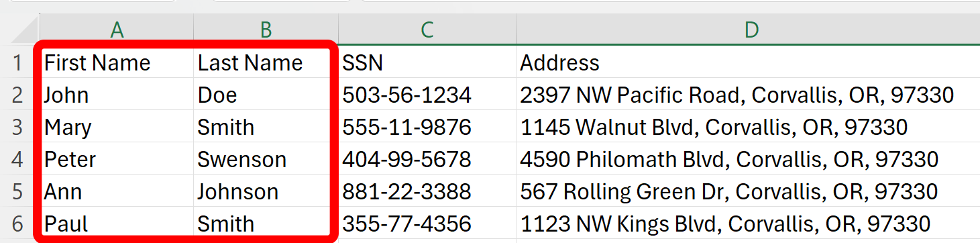Select row 1 header

(x=19, y=62)
